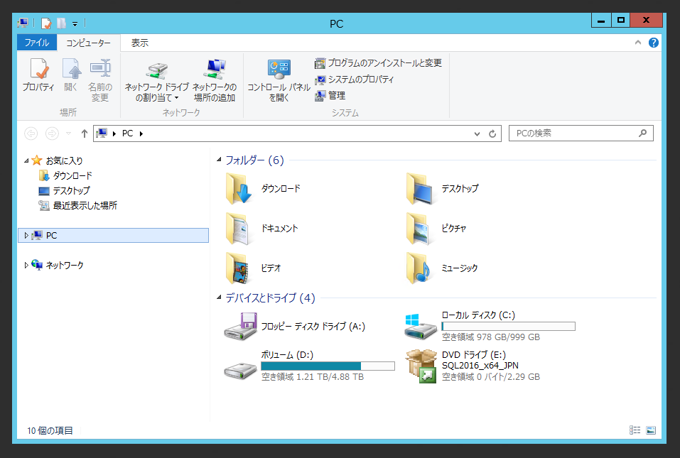The image size is (680, 458).
Task: Click quick access new folder icon
Action: [62, 23]
